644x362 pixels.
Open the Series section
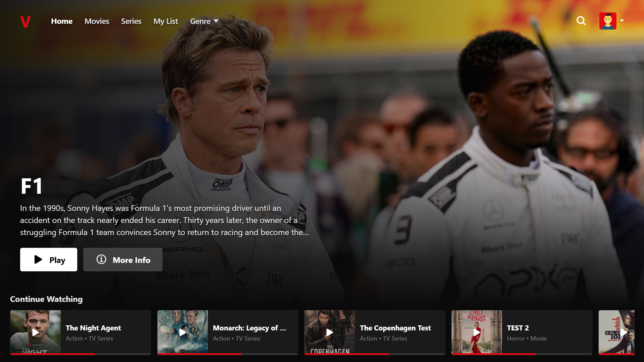tap(131, 21)
